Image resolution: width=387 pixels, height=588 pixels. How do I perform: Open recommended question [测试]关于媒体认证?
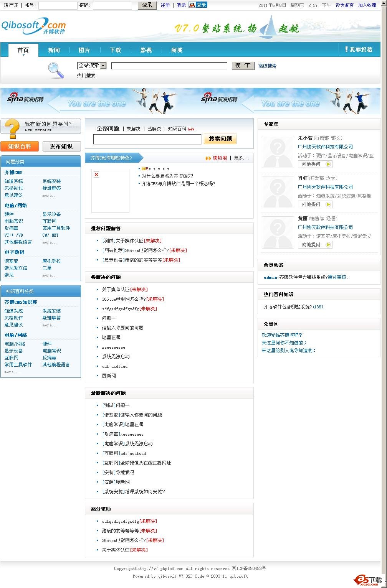[122, 241]
